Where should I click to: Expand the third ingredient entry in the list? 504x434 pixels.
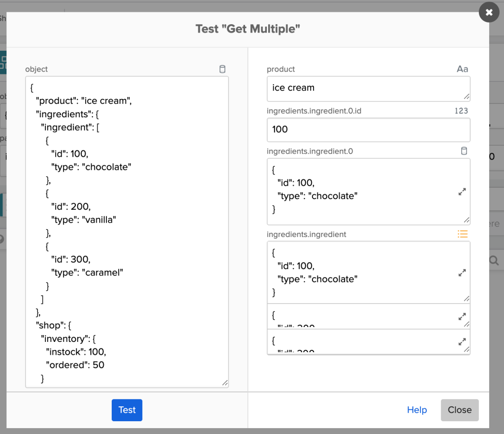pyautogui.click(x=462, y=342)
